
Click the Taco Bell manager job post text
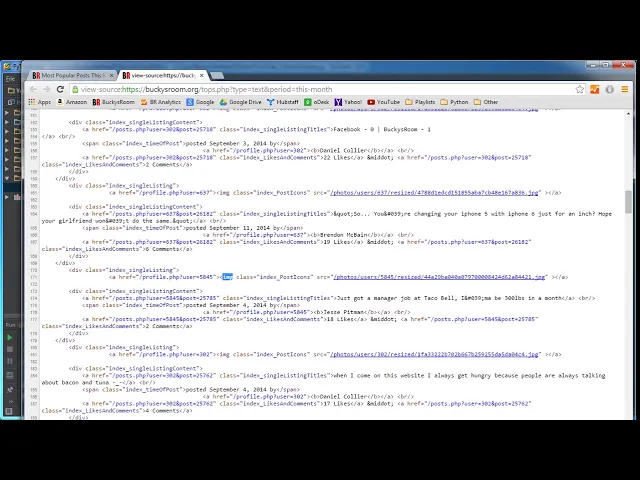click(x=449, y=298)
